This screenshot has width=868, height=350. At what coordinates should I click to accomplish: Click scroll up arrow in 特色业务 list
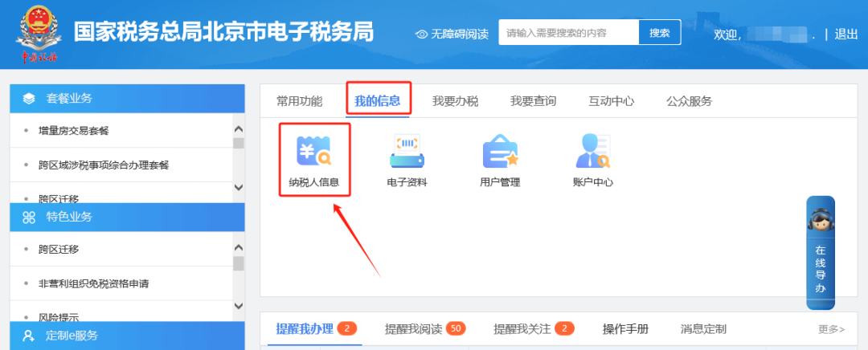(239, 247)
